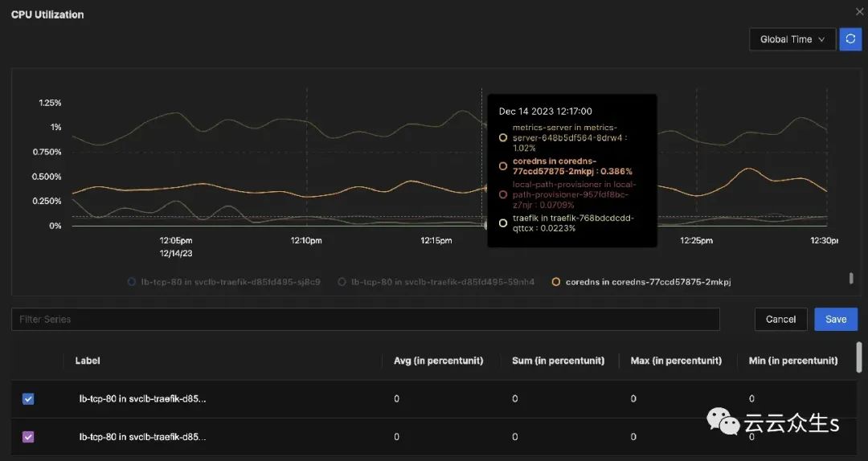Click the blue refresh icon button
Viewport: 868px width, 461px height.
coord(850,39)
